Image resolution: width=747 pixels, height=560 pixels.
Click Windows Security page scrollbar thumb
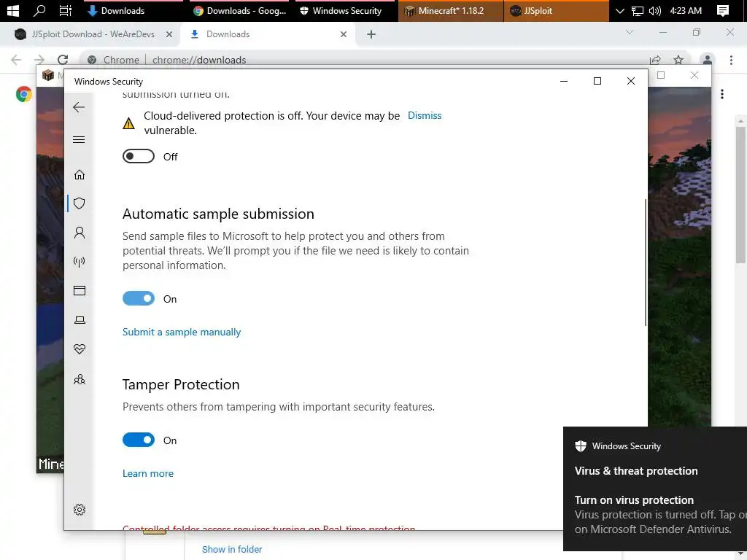coord(646,262)
